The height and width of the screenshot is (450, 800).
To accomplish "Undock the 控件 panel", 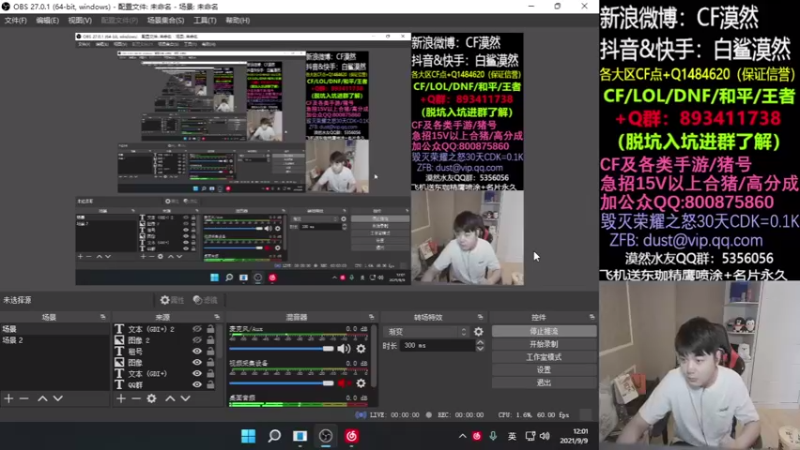I will (592, 317).
